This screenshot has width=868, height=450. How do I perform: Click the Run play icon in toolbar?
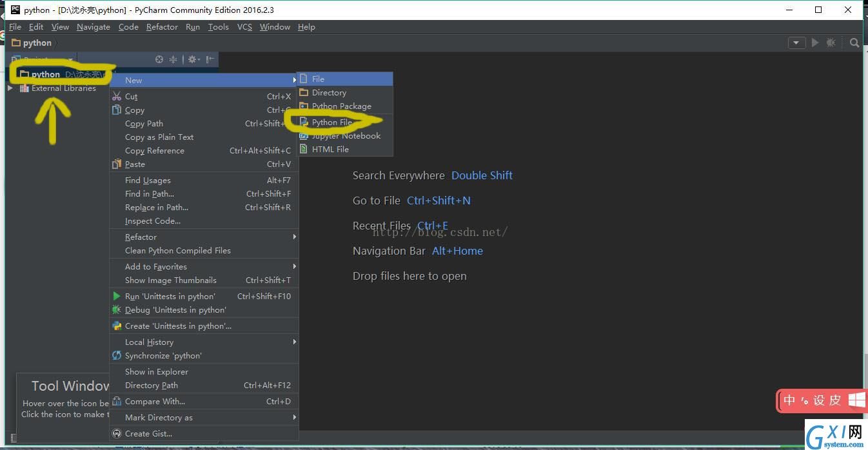(815, 43)
